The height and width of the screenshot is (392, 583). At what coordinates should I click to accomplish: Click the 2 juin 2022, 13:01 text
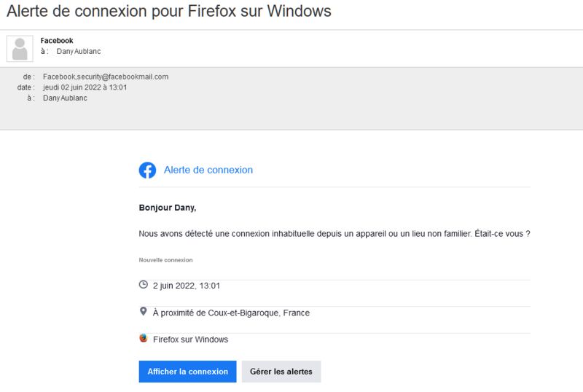tap(187, 286)
